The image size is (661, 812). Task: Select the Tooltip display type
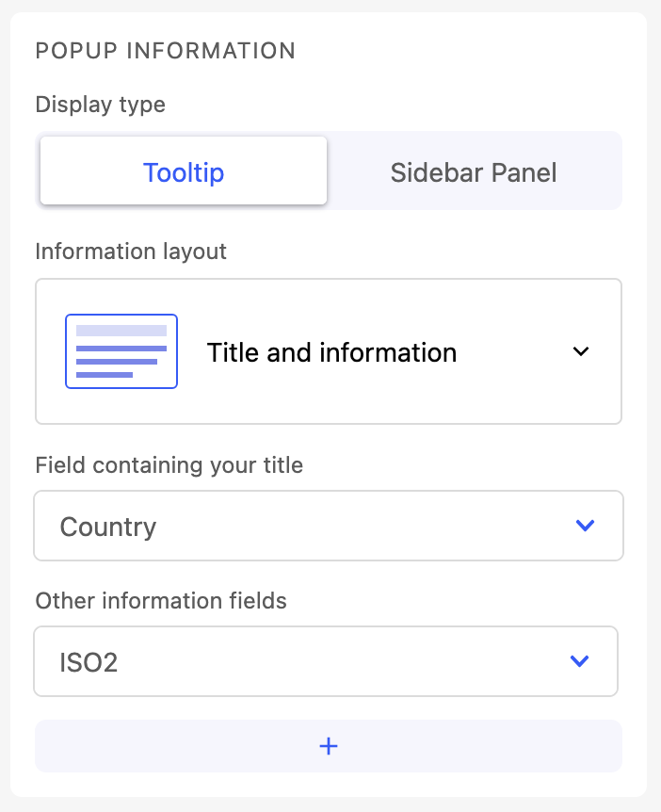[184, 172]
